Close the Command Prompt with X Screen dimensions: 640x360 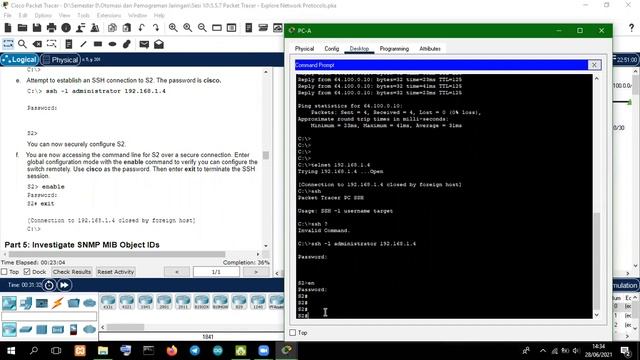(594, 65)
